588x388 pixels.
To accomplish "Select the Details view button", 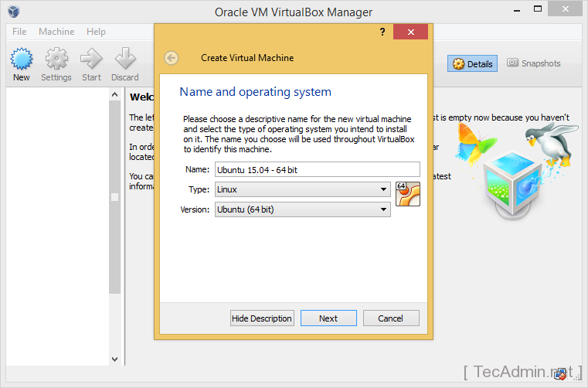I will [473, 64].
